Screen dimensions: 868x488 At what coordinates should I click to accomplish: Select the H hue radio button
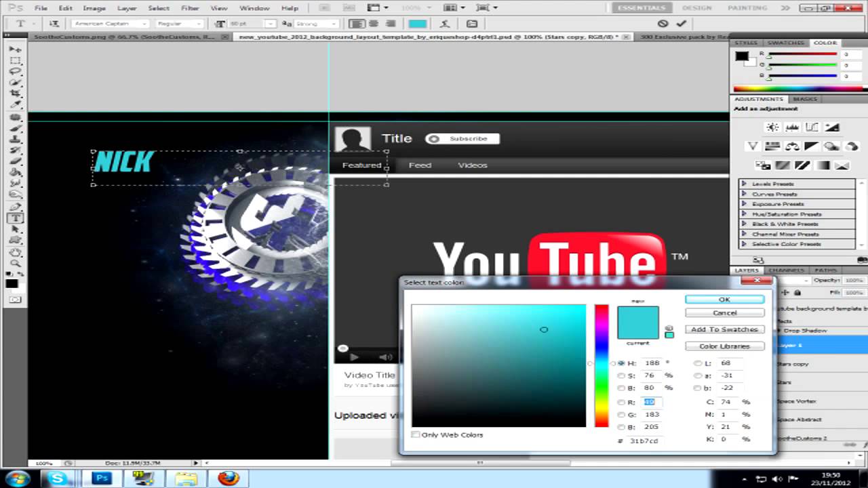click(x=621, y=363)
